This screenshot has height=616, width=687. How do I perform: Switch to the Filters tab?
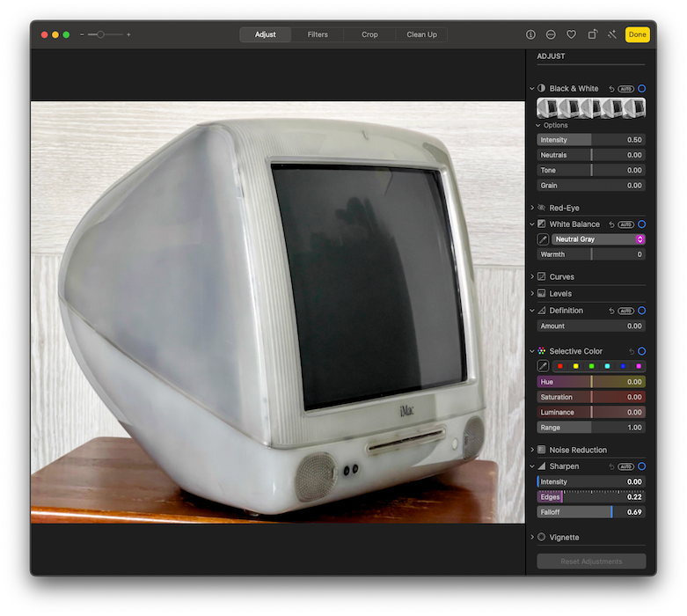tap(318, 34)
